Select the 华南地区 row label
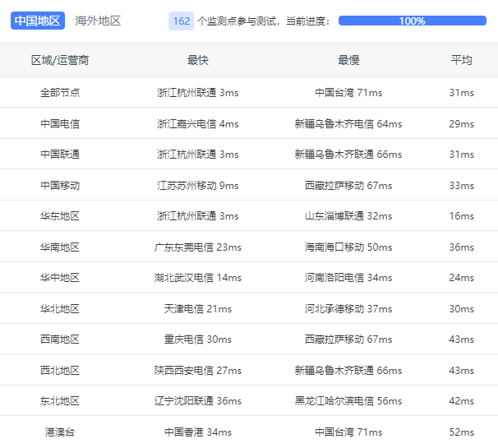The width and height of the screenshot is (498, 448). [x=60, y=247]
